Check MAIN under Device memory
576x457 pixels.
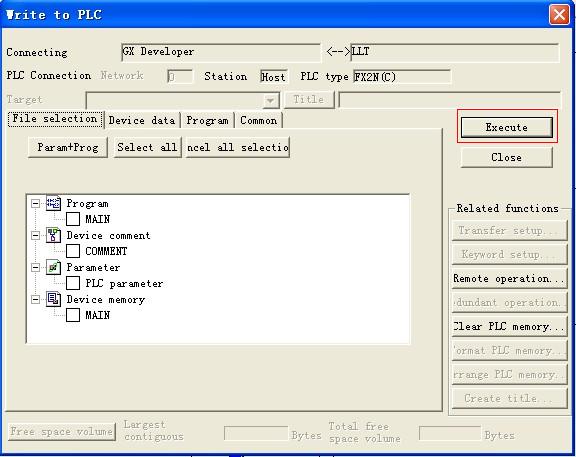73,315
